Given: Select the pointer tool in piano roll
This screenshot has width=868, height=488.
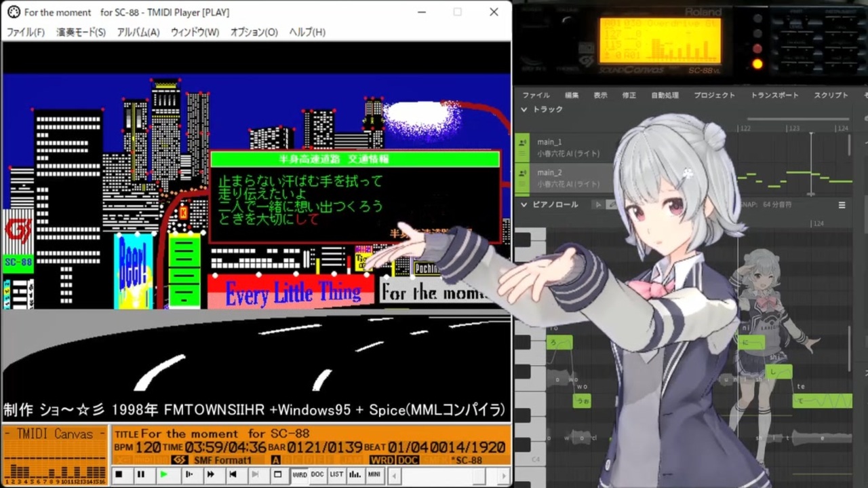Looking at the screenshot, I should (598, 204).
